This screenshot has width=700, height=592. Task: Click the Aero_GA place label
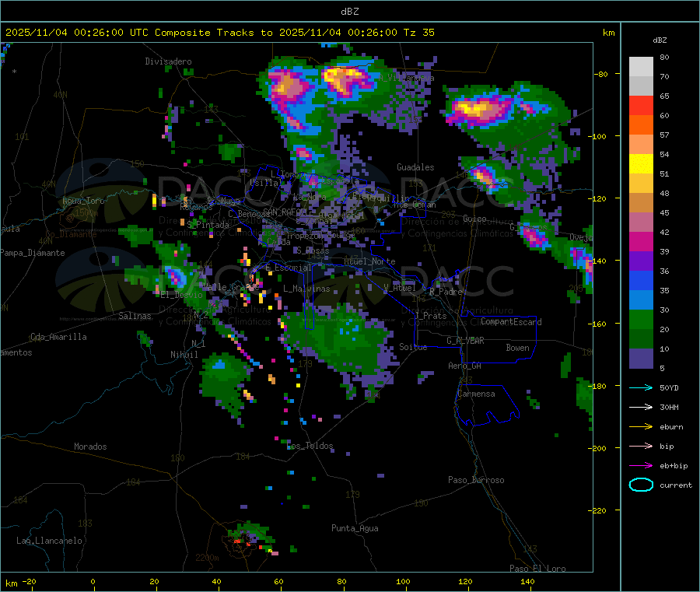[x=464, y=366]
